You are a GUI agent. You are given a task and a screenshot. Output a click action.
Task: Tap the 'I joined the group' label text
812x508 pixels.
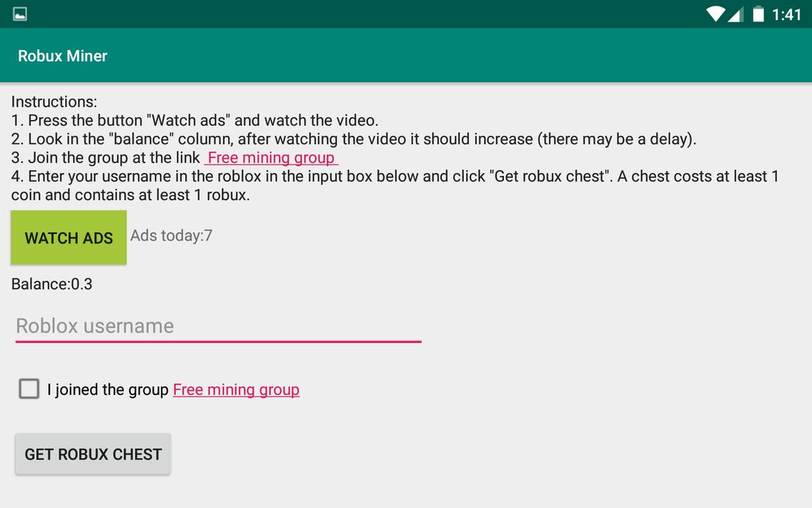pos(108,389)
